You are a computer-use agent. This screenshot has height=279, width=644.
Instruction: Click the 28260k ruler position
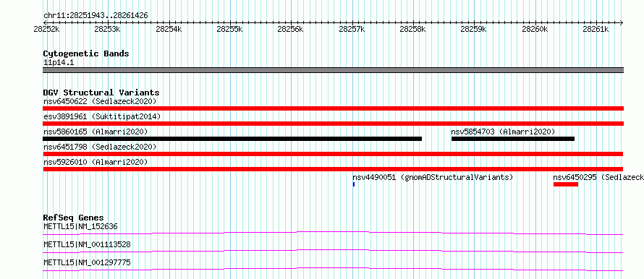(535, 29)
